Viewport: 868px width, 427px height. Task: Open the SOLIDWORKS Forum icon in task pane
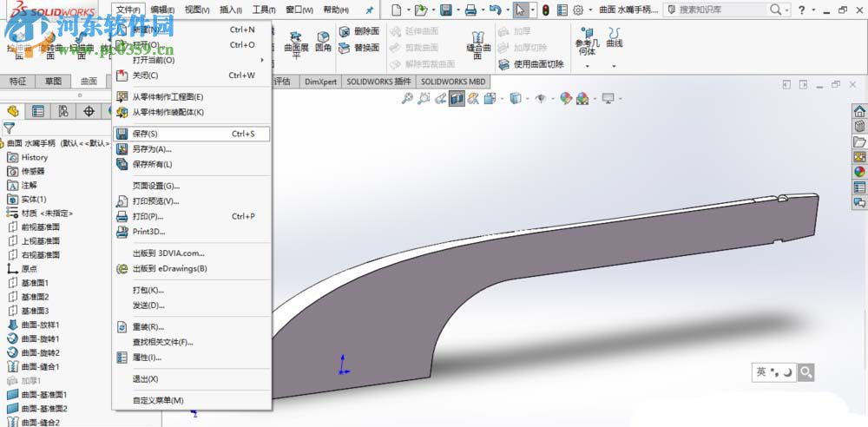[859, 202]
